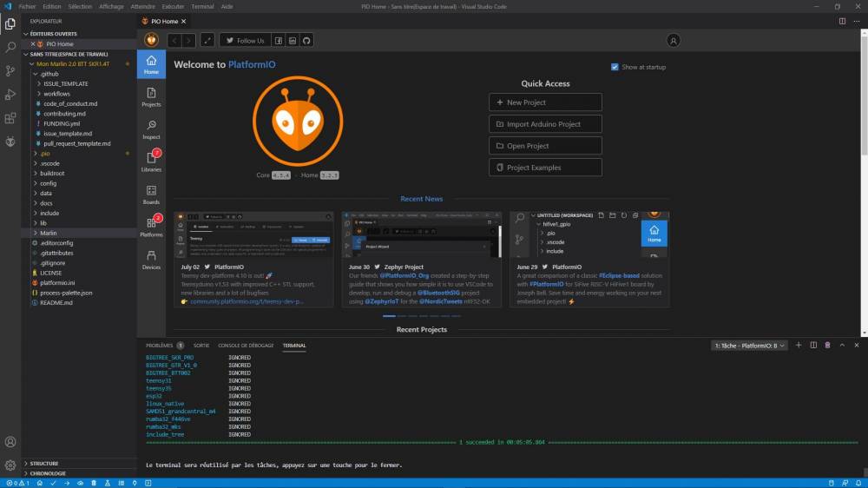Open Source Control view in activity bar

click(10, 71)
